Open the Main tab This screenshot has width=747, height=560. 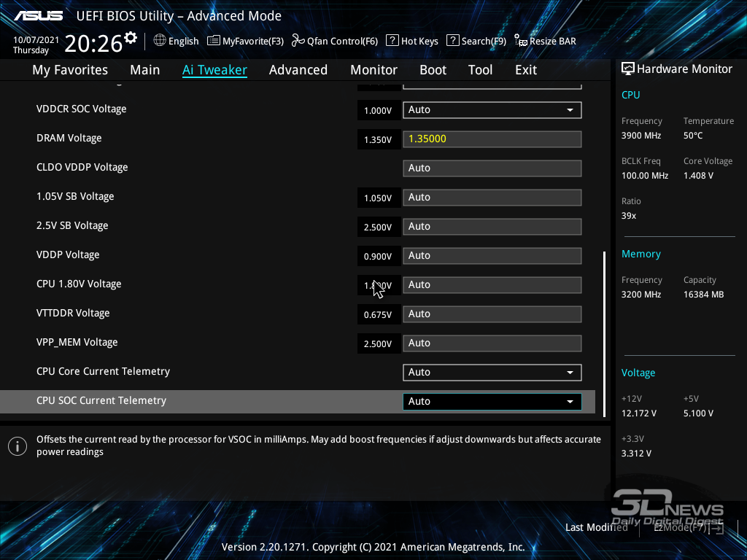click(x=145, y=70)
